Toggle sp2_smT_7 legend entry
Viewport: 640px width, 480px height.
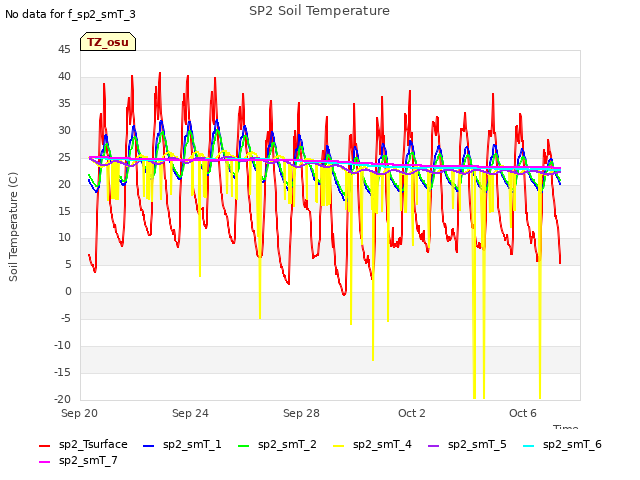(78, 460)
